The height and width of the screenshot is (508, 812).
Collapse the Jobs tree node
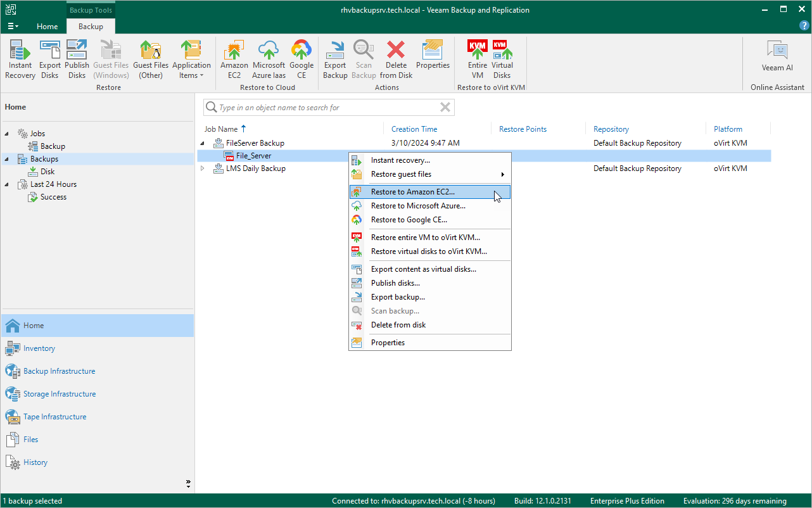(x=7, y=134)
